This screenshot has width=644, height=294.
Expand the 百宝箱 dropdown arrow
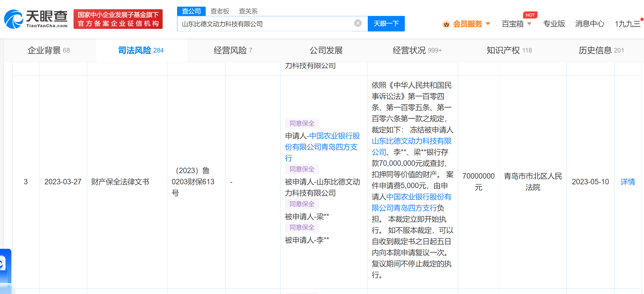pyautogui.click(x=529, y=24)
